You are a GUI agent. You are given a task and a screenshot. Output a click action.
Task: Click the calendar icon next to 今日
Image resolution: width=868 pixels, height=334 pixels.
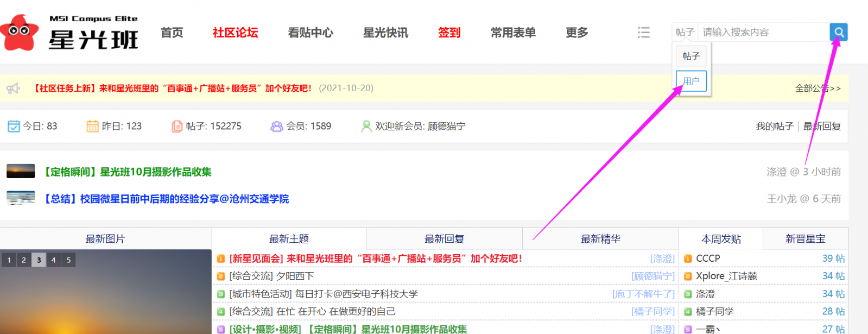point(14,126)
